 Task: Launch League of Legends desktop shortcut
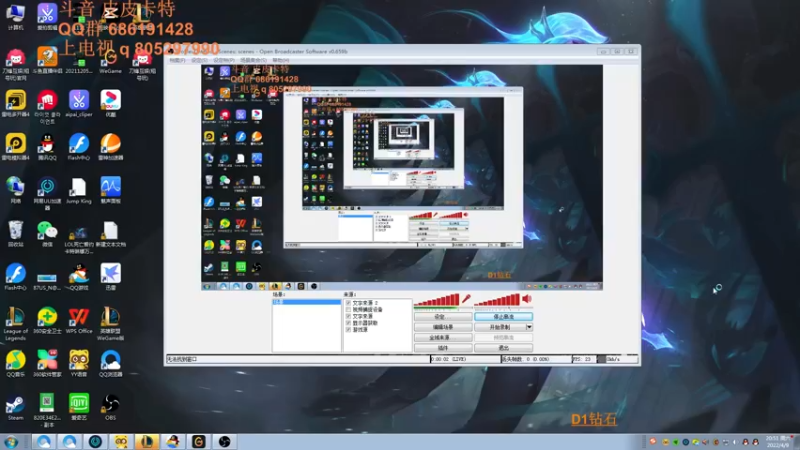(15, 324)
